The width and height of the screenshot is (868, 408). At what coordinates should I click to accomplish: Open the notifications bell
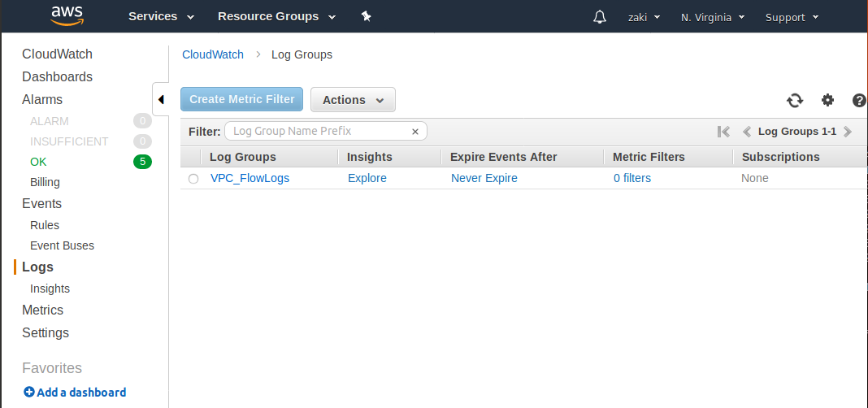(x=600, y=17)
